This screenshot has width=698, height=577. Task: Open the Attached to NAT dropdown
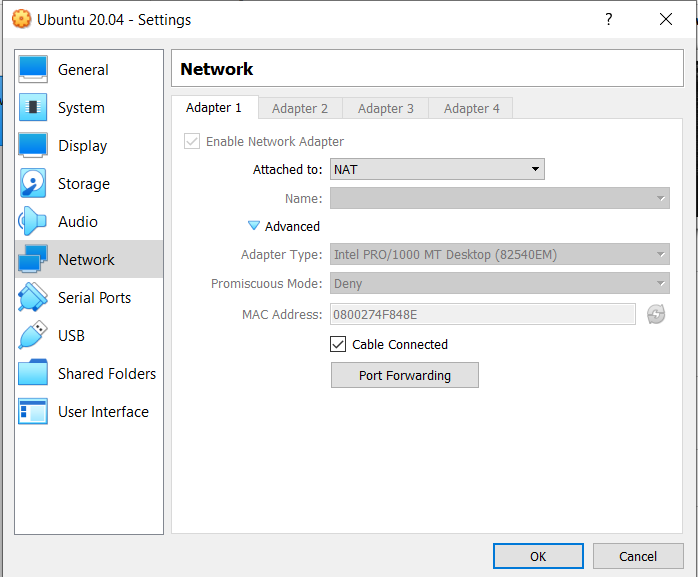click(437, 169)
